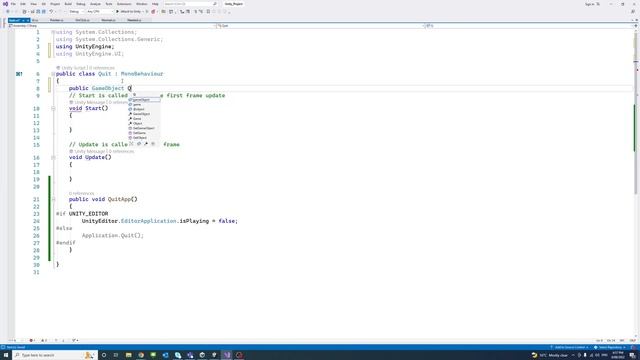
Task: Click the warning count indicator at editor bottom
Action: point(44,340)
